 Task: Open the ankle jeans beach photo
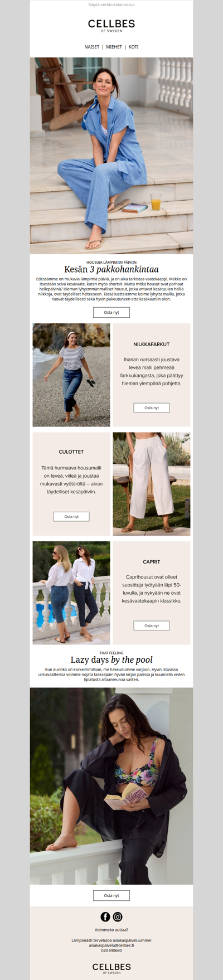click(x=71, y=375)
